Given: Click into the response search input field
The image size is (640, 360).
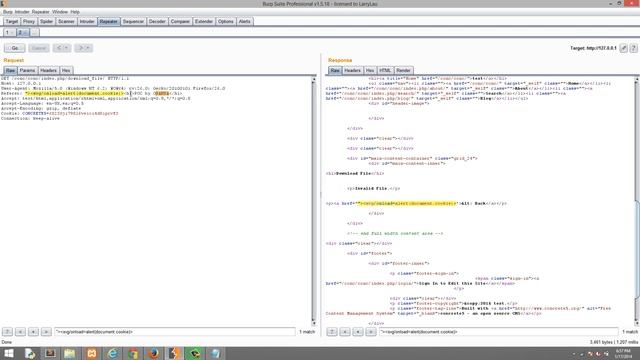Looking at the screenshot, I should [498, 332].
